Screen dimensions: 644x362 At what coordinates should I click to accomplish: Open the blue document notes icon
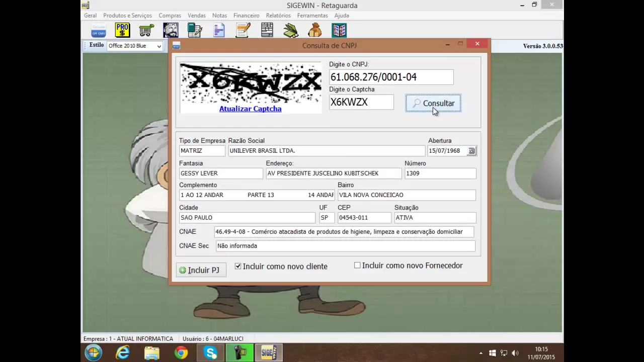[x=219, y=30]
